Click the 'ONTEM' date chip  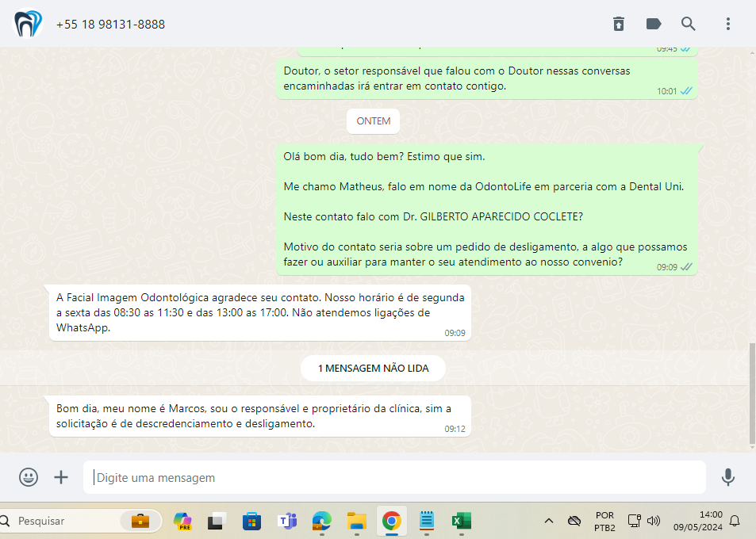(x=373, y=121)
